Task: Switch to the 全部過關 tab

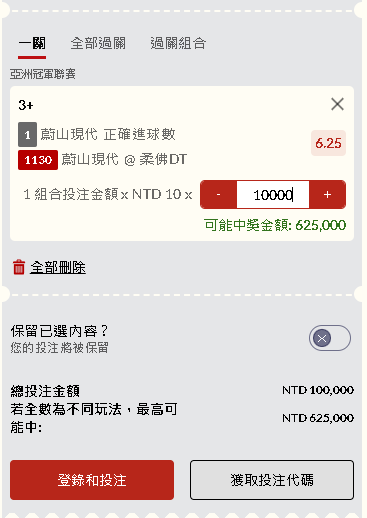Action: (x=98, y=43)
